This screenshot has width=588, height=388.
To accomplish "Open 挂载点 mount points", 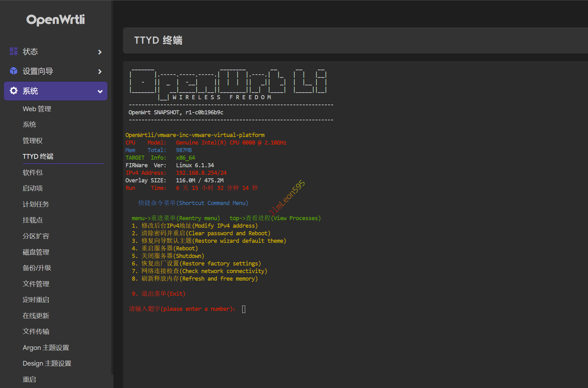I will click(x=32, y=220).
